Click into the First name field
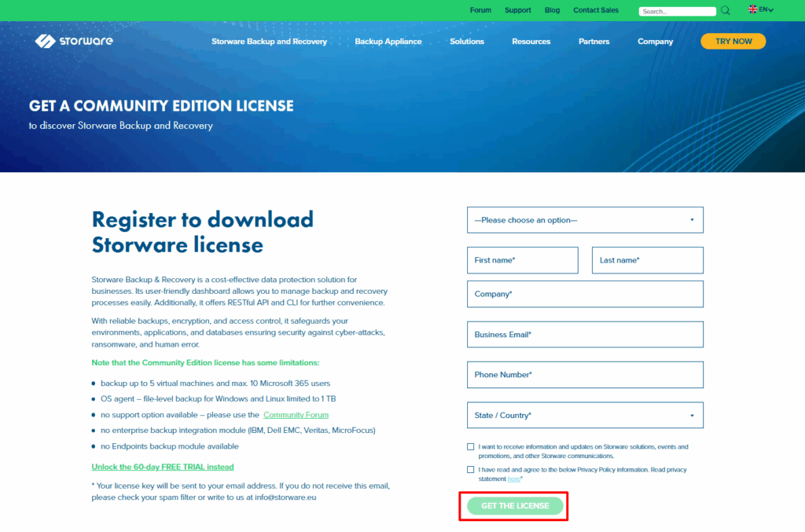Screen dimensions: 805x532 pos(523,260)
